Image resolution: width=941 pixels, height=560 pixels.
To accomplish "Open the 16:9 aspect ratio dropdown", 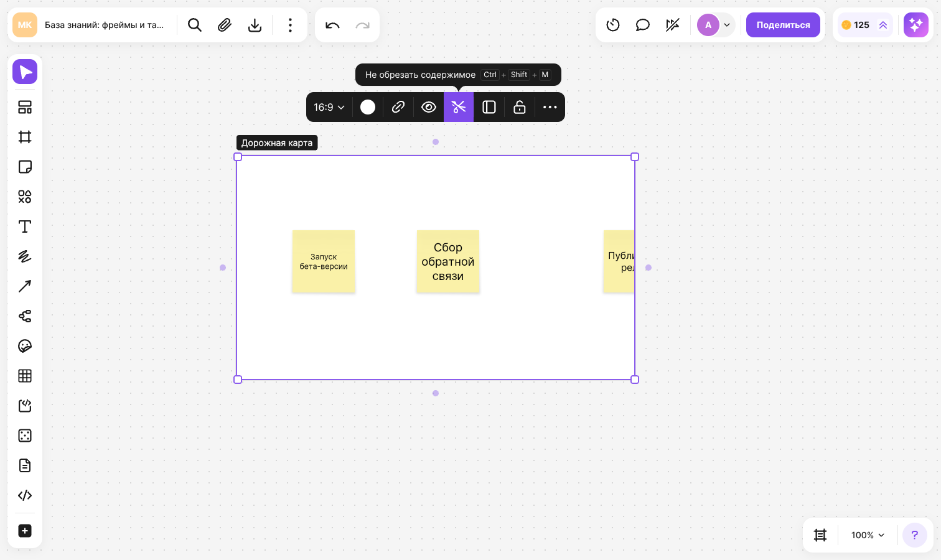I will tap(329, 107).
